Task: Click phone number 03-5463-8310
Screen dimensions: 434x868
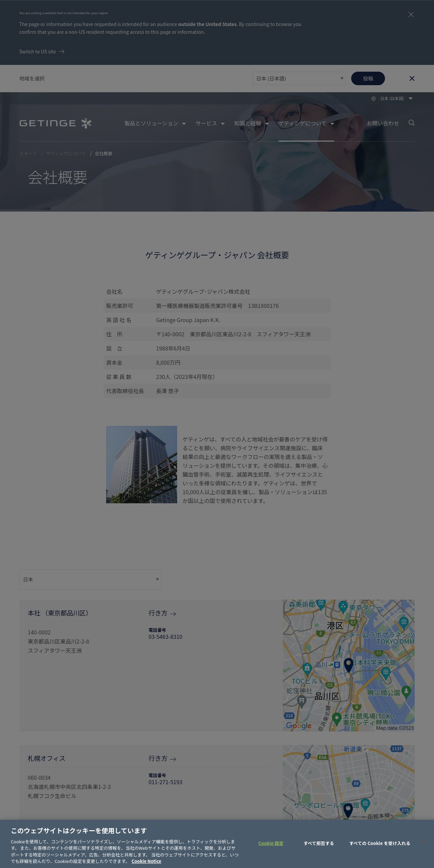Action: [x=165, y=637]
